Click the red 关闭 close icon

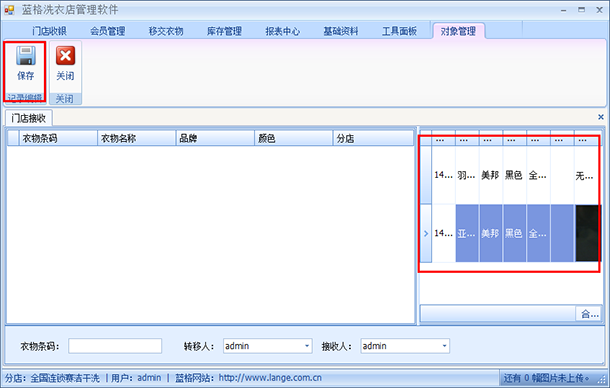[65, 56]
